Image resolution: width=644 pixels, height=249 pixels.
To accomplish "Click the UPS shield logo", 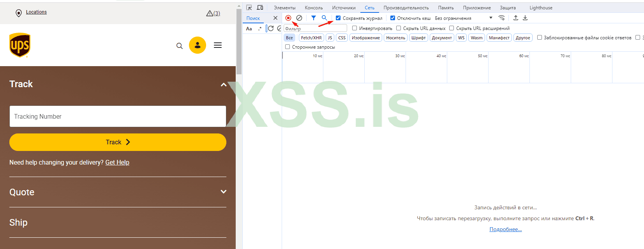I will pyautogui.click(x=20, y=45).
